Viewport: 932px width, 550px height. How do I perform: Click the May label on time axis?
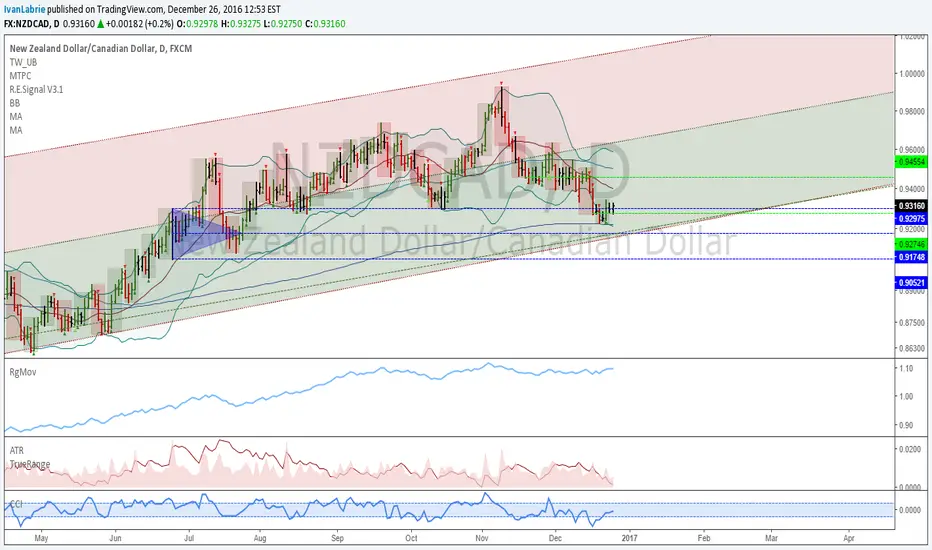pyautogui.click(x=41, y=538)
